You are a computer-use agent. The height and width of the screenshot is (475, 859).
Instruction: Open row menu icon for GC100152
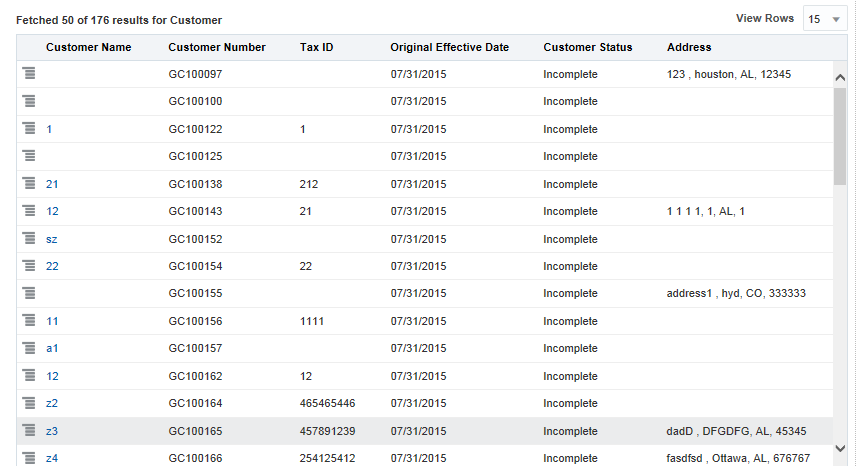click(x=29, y=238)
